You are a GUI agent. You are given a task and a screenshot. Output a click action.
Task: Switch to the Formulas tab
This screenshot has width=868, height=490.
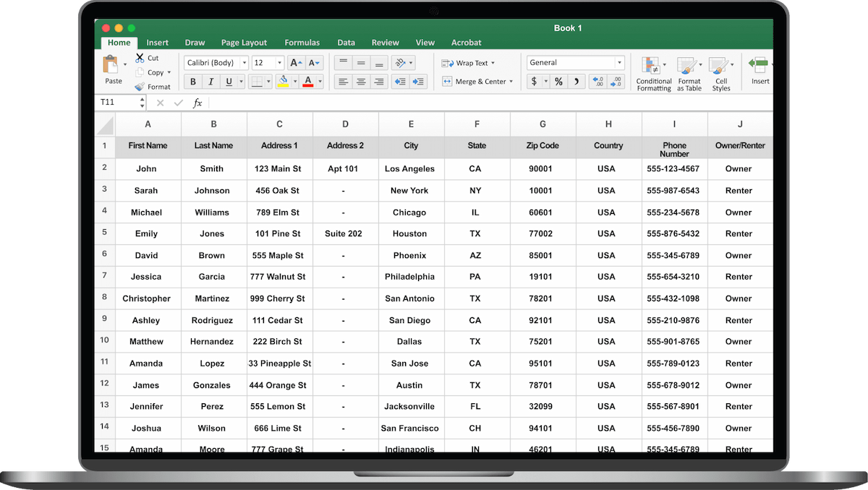point(302,43)
